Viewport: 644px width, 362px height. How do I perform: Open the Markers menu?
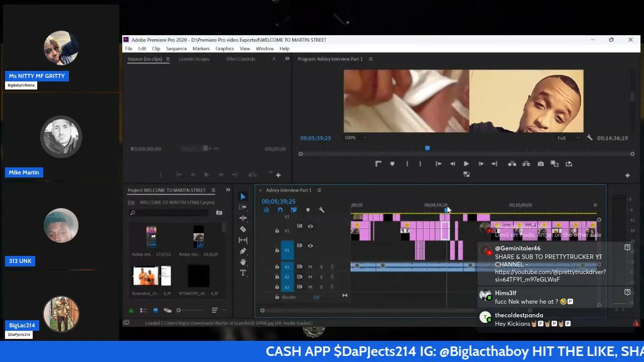[201, 49]
